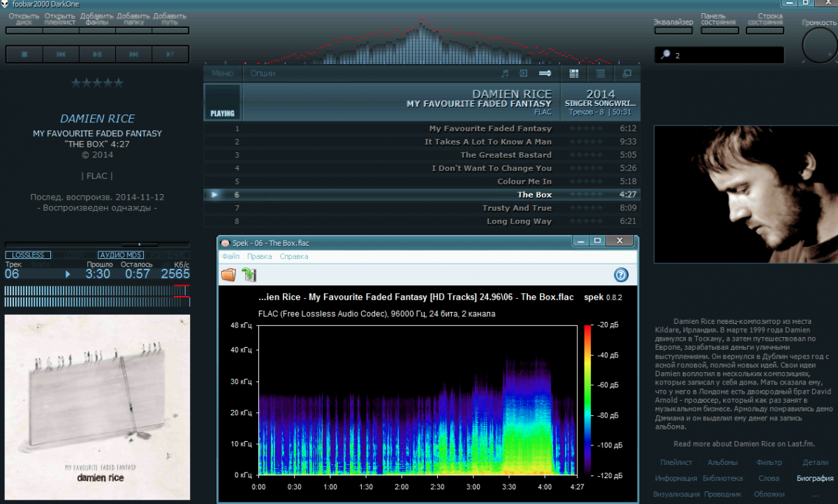Open the Справка menu in Spek

tap(294, 257)
